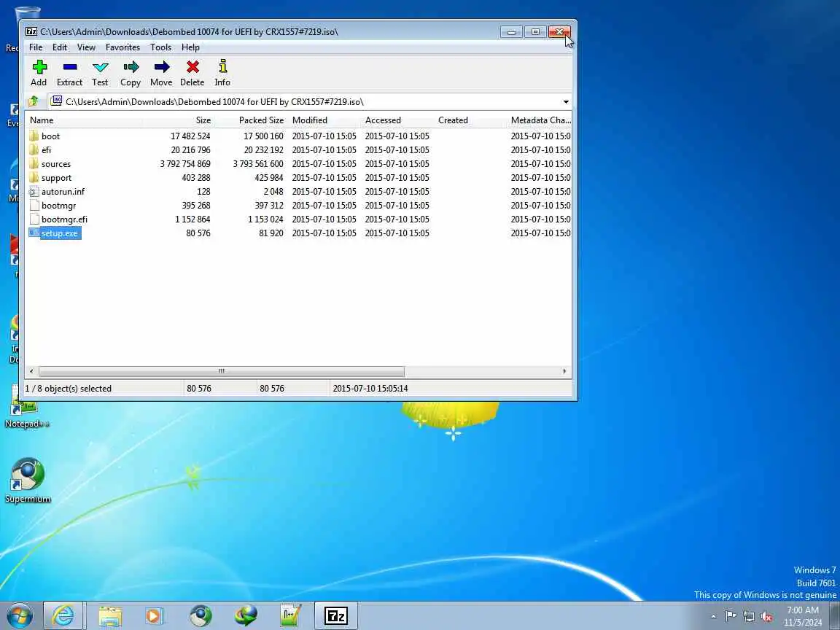Expand the address path dropdown
This screenshot has height=630, width=840.
566,102
